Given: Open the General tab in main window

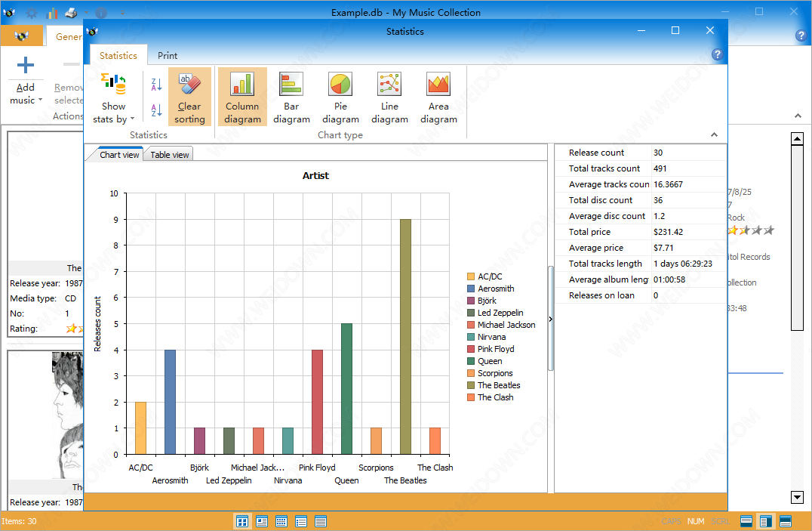Looking at the screenshot, I should tap(69, 37).
